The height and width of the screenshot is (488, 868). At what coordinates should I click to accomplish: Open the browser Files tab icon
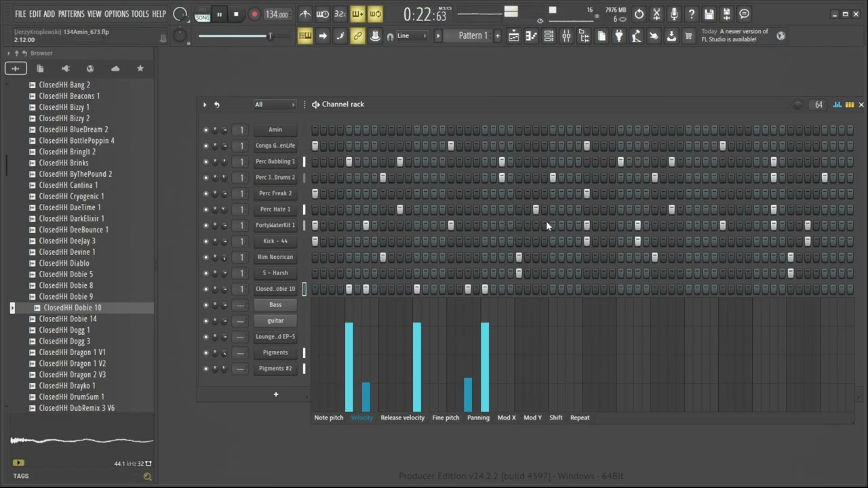coord(40,68)
